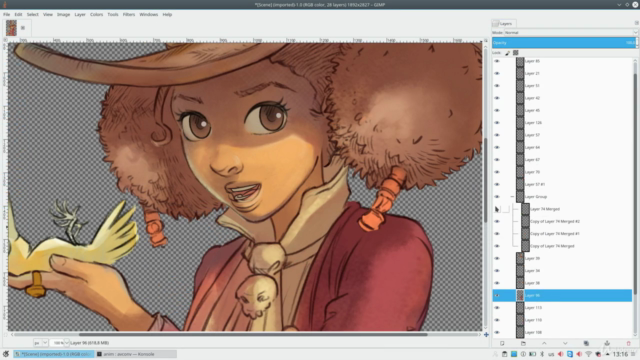The height and width of the screenshot is (360, 640).
Task: Select Layer 57 in layers list
Action: tap(562, 135)
